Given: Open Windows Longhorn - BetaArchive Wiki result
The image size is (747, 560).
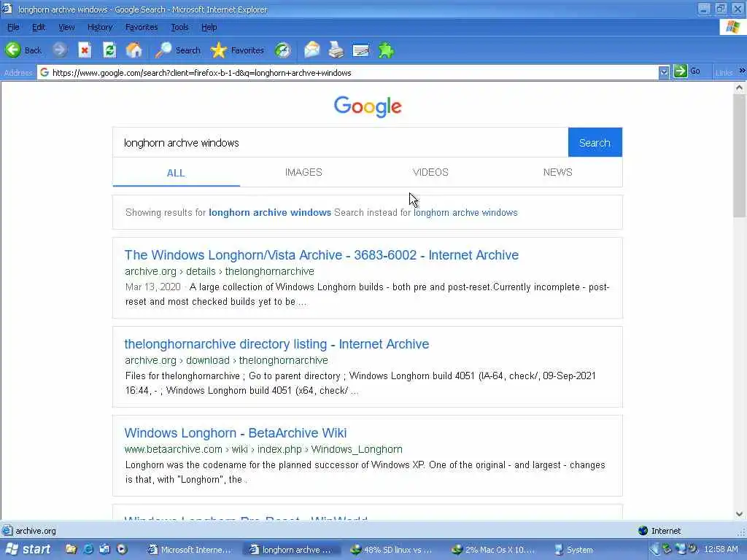Looking at the screenshot, I should point(236,433).
